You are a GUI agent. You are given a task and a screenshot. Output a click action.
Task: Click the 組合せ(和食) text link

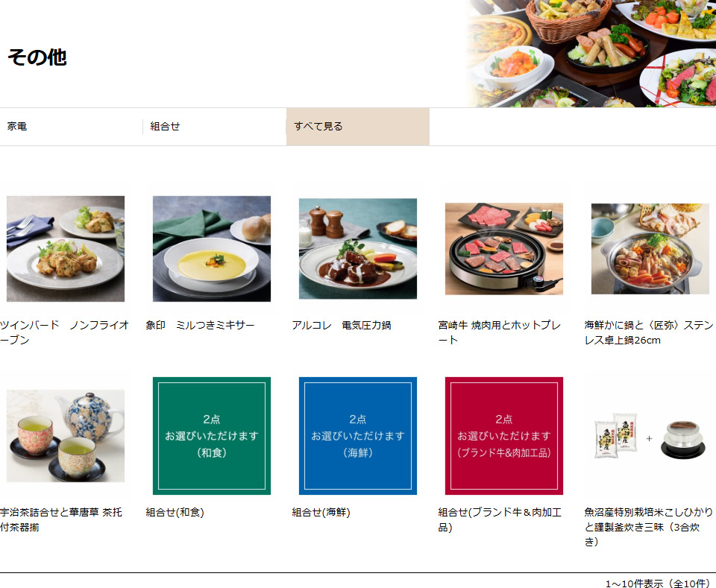175,512
